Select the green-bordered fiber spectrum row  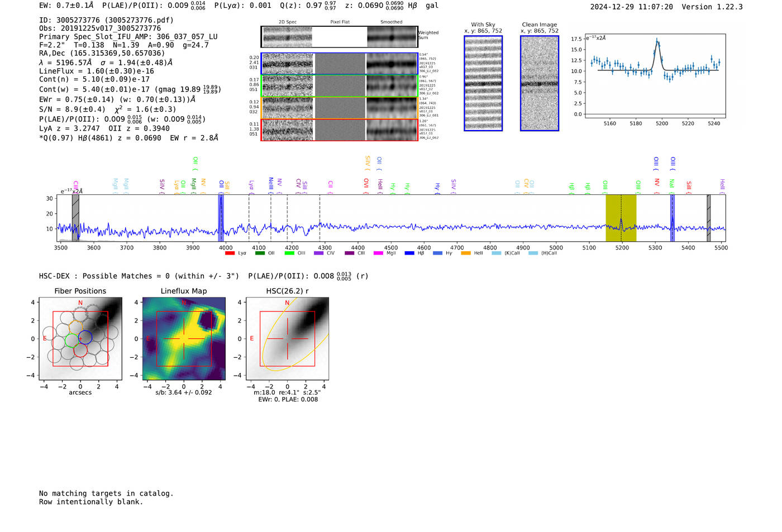[340, 86]
